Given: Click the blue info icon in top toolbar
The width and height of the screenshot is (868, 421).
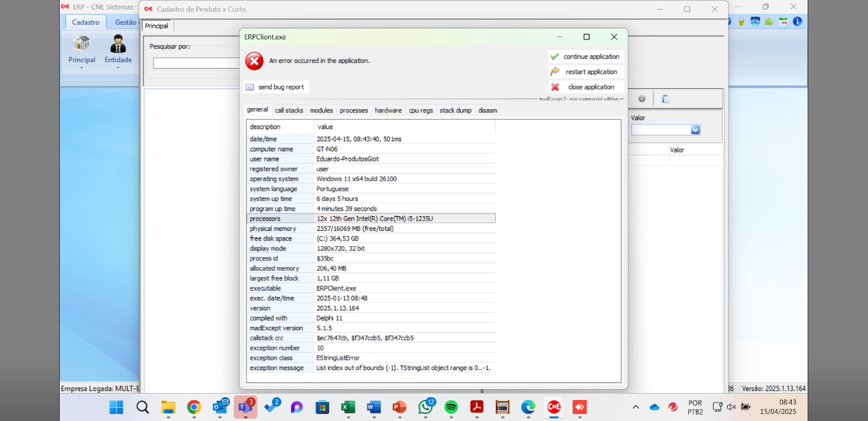Looking at the screenshot, I should (x=797, y=21).
